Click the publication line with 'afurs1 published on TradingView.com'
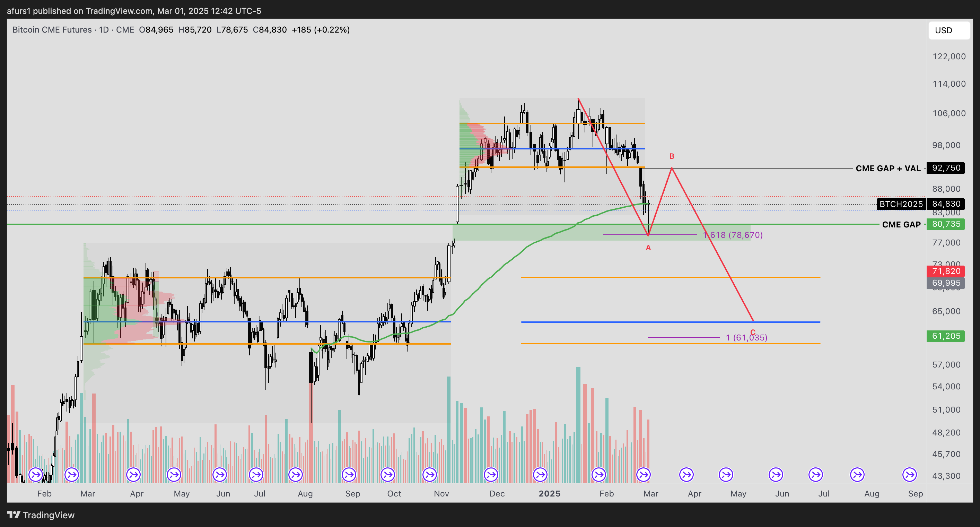This screenshot has height=527, width=980. [x=134, y=11]
